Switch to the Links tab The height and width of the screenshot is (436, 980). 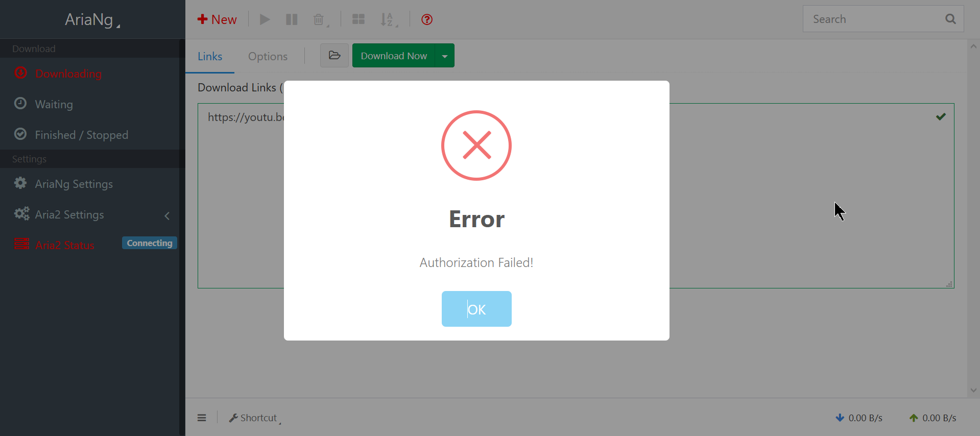click(x=210, y=56)
